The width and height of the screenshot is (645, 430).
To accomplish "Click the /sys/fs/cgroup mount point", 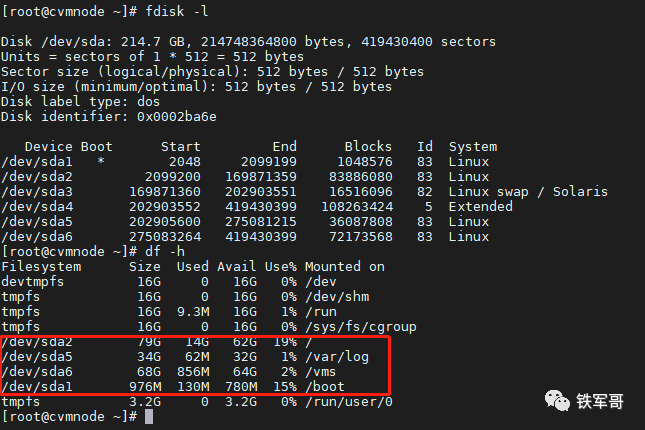I will tap(361, 327).
